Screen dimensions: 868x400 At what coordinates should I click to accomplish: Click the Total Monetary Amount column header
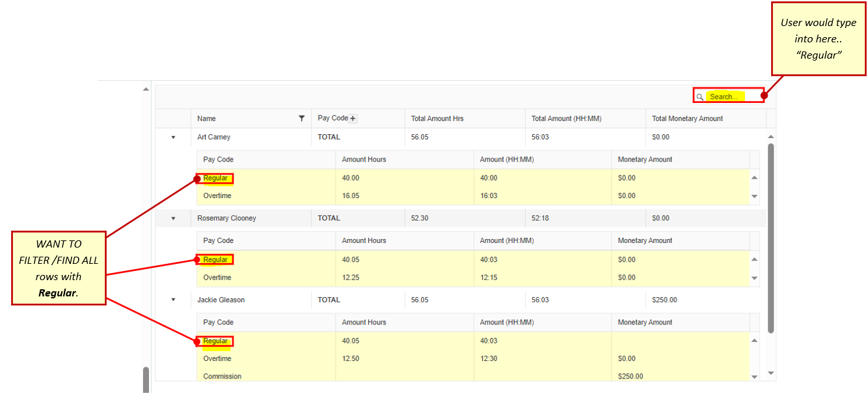click(687, 118)
